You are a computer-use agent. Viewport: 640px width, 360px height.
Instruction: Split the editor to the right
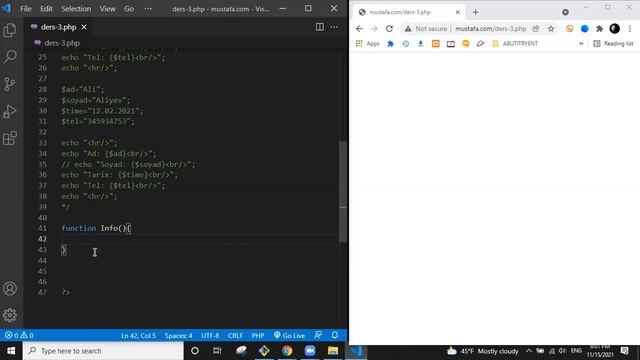(320, 27)
